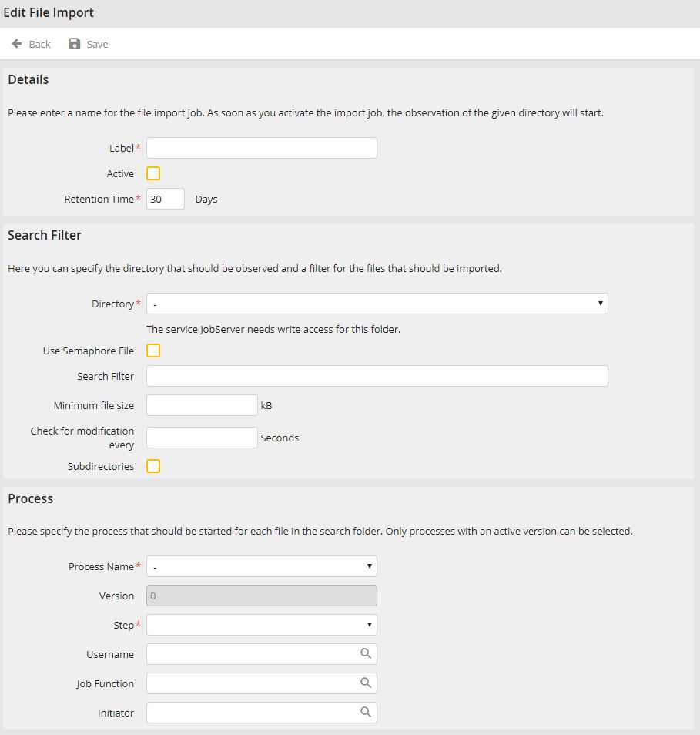This screenshot has width=700, height=735.
Task: Expand the Step dropdown
Action: [262, 625]
